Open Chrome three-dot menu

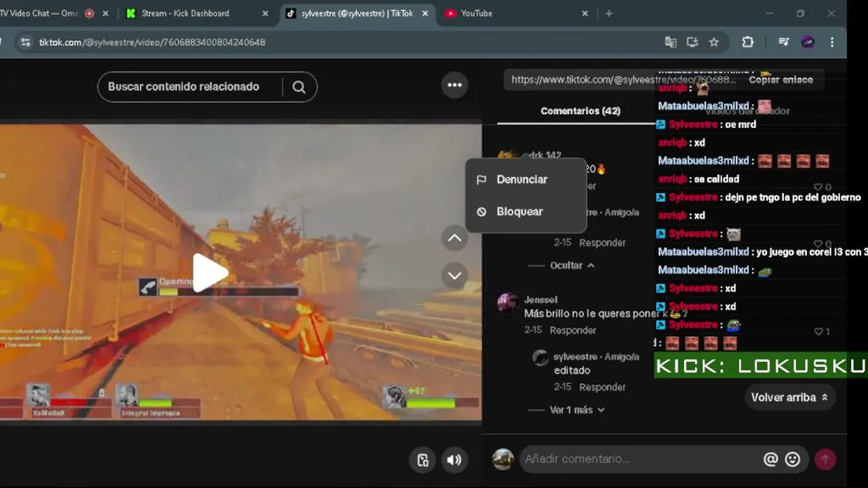[832, 42]
